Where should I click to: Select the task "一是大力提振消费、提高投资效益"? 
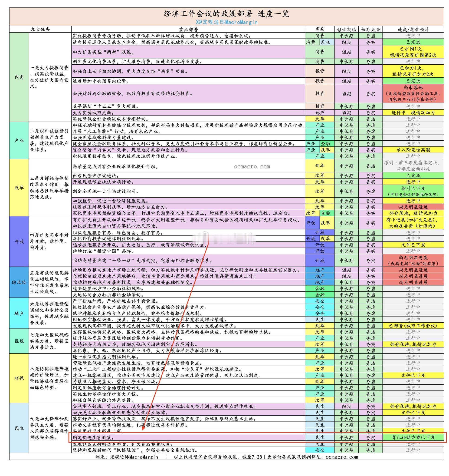pos(50,77)
